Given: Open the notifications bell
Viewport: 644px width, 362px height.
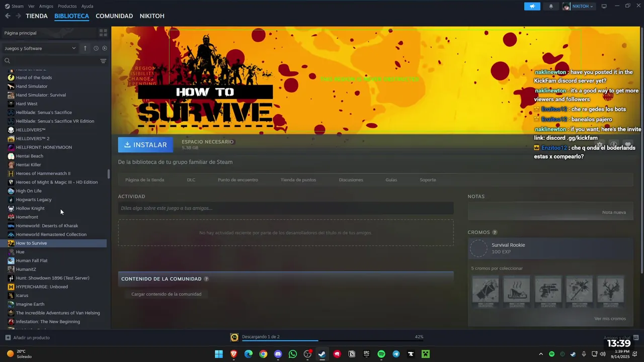Looking at the screenshot, I should [x=551, y=6].
